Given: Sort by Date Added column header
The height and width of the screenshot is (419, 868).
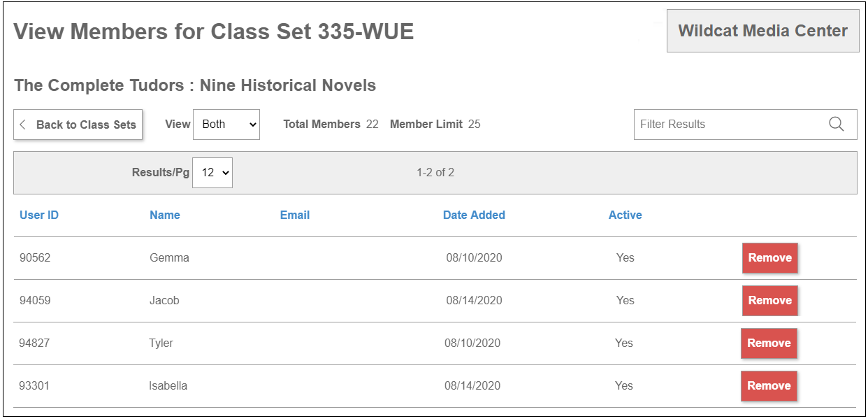Looking at the screenshot, I should (474, 215).
